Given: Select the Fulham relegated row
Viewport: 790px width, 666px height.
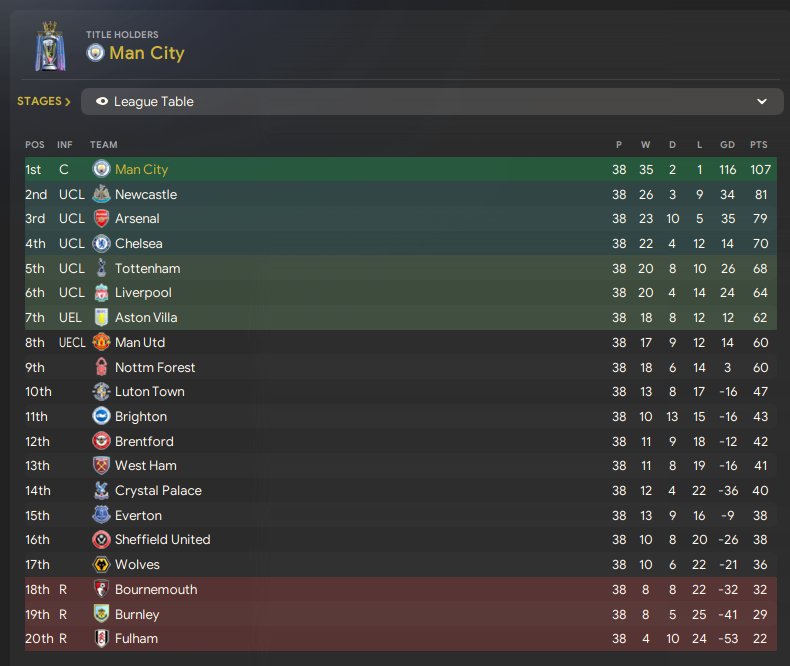Looking at the screenshot, I should click(400, 638).
